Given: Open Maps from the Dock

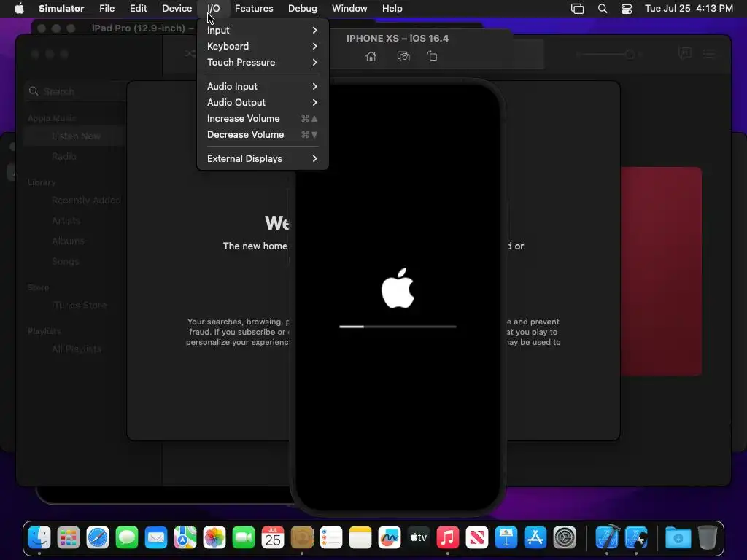Looking at the screenshot, I should [185, 537].
